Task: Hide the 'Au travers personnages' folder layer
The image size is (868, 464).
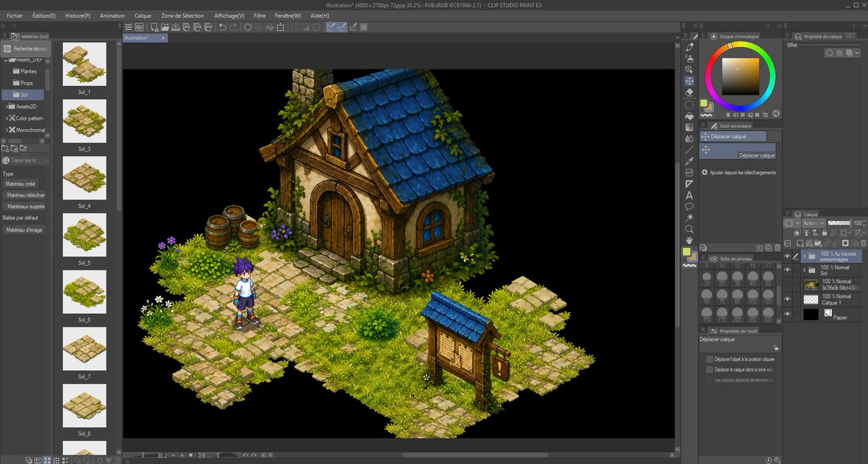Action: tap(787, 256)
